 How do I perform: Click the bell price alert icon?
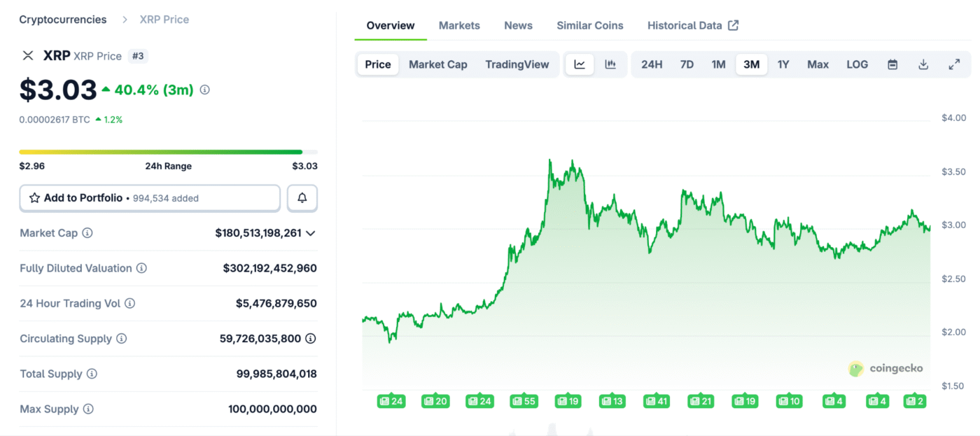[x=302, y=198]
